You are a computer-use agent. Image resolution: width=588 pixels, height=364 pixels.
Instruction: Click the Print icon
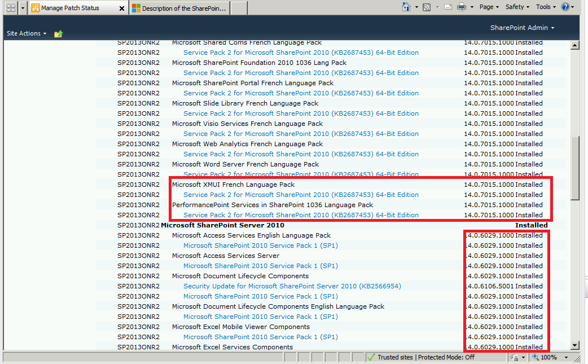462,7
